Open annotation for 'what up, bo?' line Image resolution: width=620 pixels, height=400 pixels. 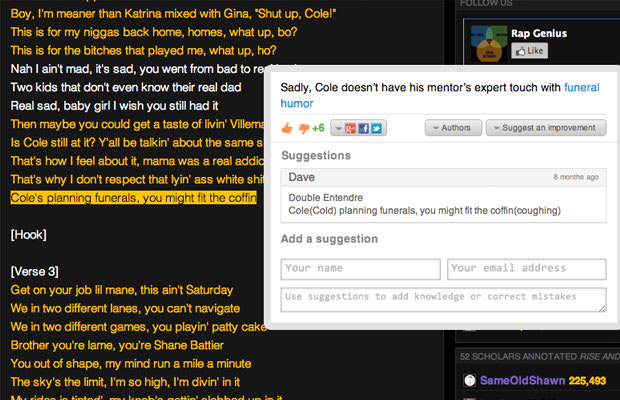[x=154, y=32]
